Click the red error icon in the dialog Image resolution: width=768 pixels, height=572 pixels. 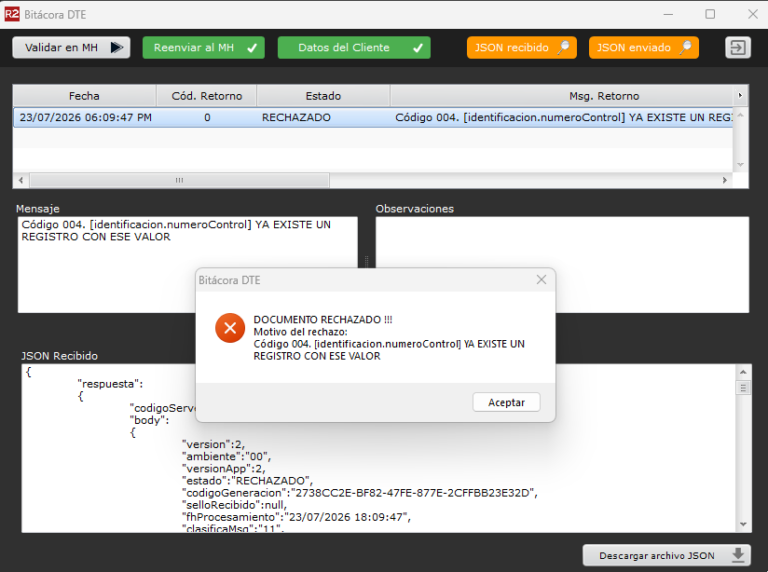230,328
